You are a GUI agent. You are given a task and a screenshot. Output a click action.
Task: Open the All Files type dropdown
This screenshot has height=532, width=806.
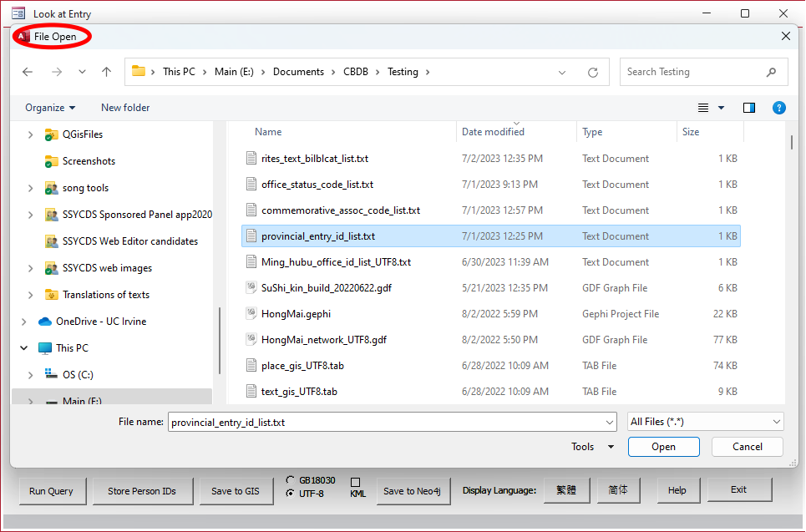click(705, 423)
